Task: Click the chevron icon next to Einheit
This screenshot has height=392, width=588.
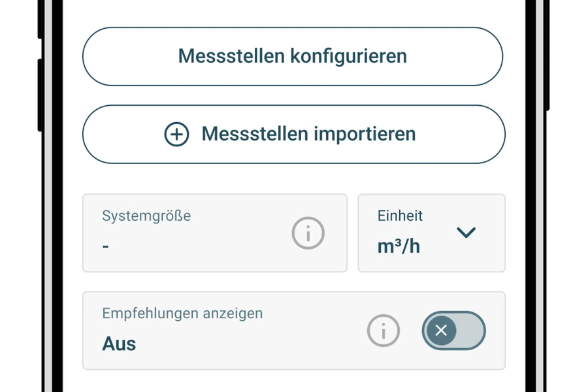Action: click(466, 233)
